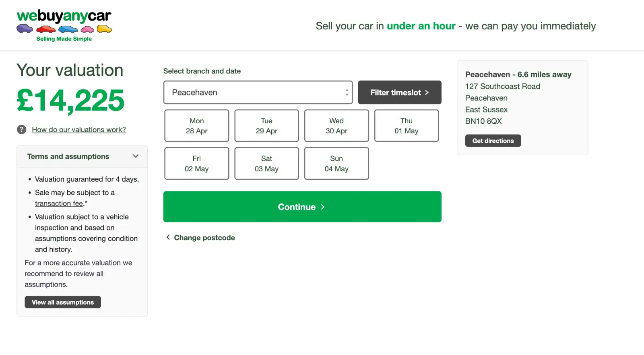This screenshot has height=355, width=644.
Task: Click the purple car icon in logo
Action: pyautogui.click(x=25, y=29)
